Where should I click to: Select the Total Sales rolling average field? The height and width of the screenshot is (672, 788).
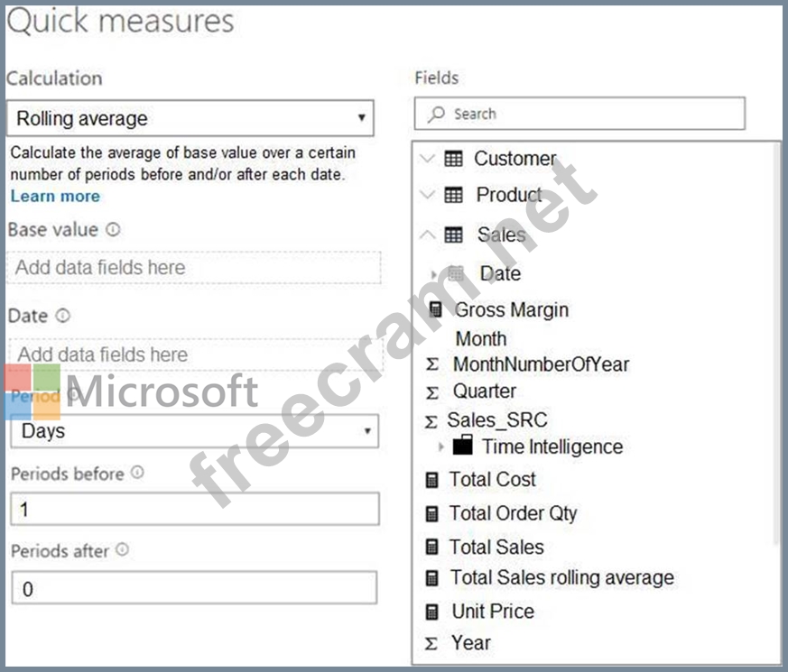[561, 577]
